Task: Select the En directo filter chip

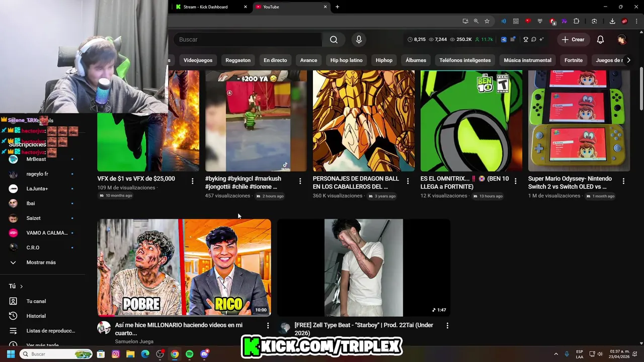Action: point(275,60)
